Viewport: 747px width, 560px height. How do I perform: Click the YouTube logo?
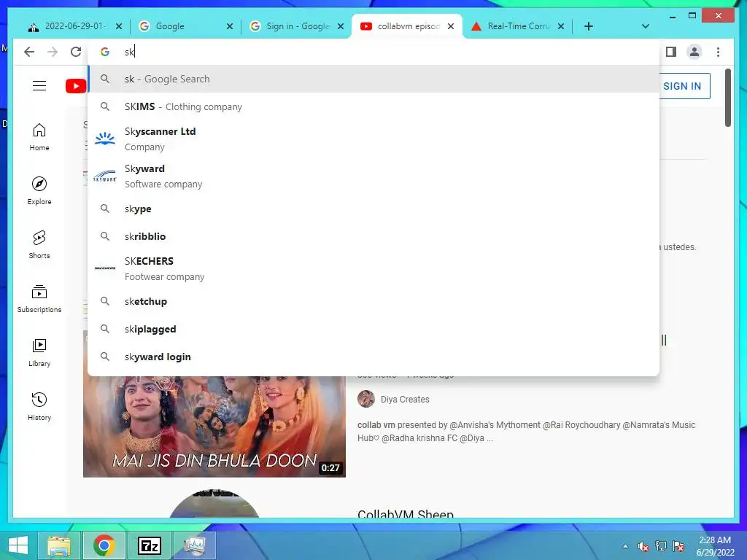[76, 86]
